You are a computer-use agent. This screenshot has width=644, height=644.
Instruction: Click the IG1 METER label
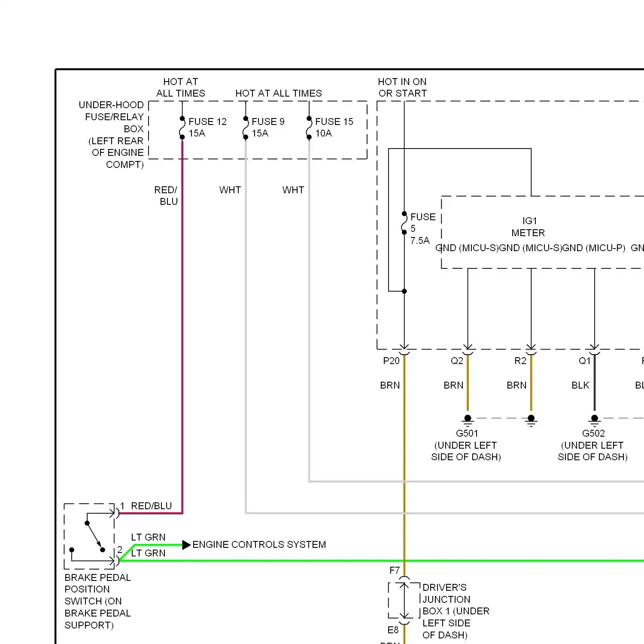tap(529, 227)
